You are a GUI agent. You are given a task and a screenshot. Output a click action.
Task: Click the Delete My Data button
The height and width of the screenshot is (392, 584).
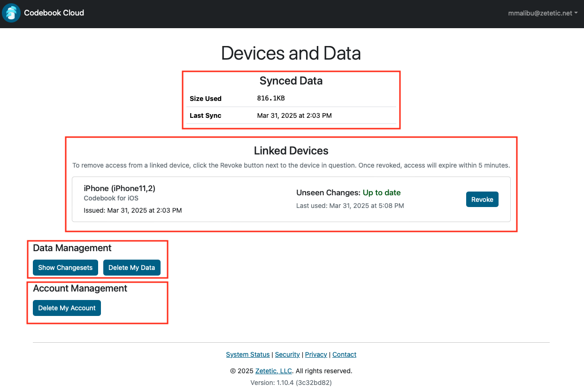tap(131, 268)
